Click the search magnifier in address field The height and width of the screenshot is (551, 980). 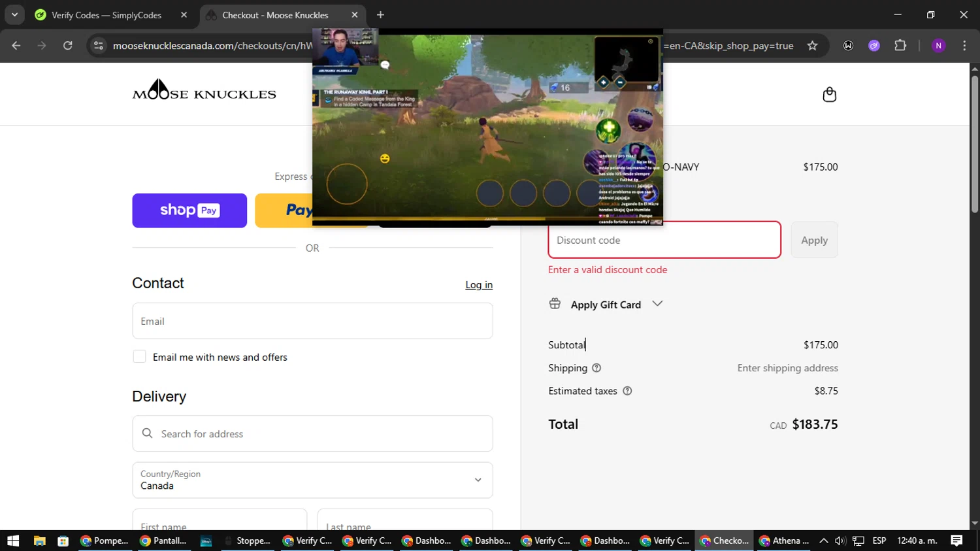(x=148, y=433)
